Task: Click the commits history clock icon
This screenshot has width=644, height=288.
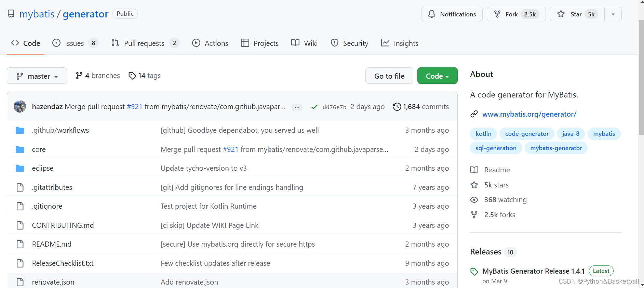Action: pos(397,107)
